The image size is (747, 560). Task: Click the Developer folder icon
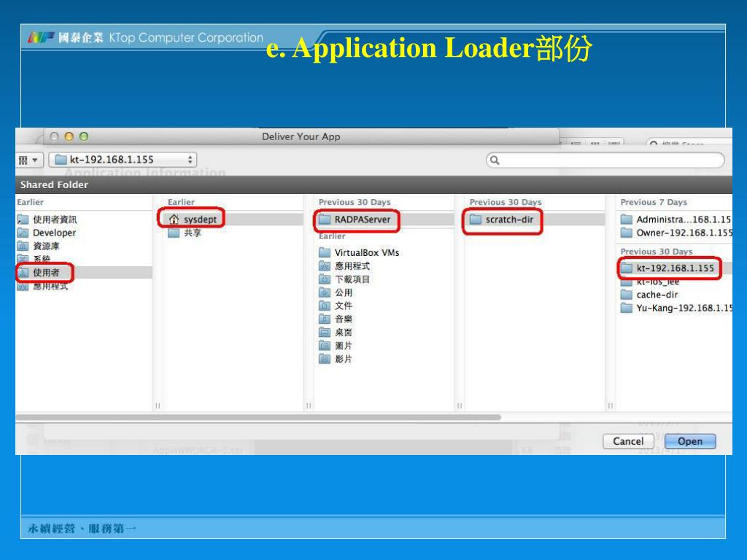coord(23,233)
